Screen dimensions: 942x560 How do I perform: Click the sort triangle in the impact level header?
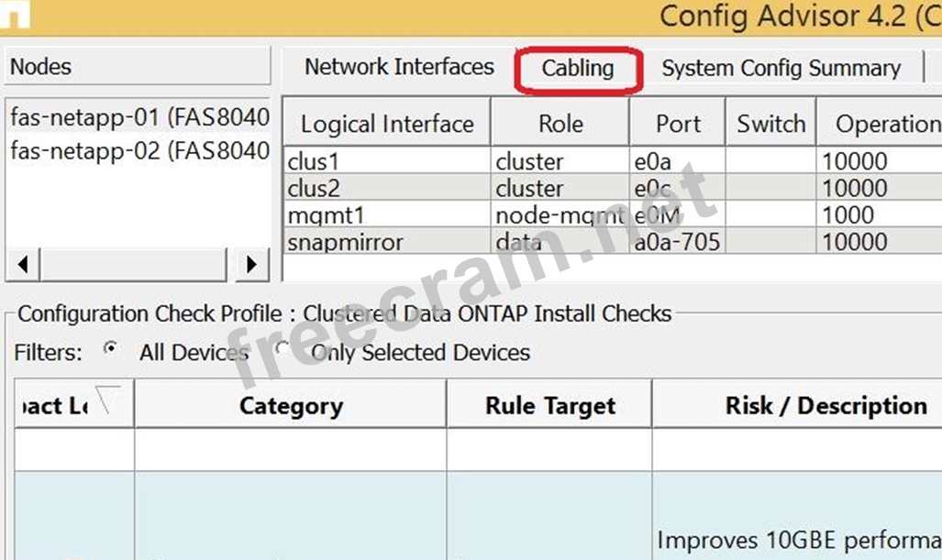pyautogui.click(x=107, y=399)
